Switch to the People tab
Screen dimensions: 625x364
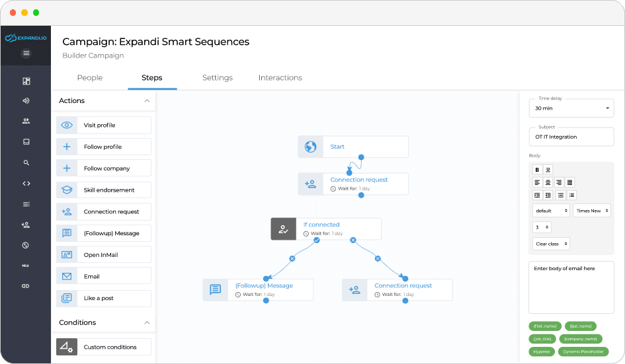coord(90,78)
